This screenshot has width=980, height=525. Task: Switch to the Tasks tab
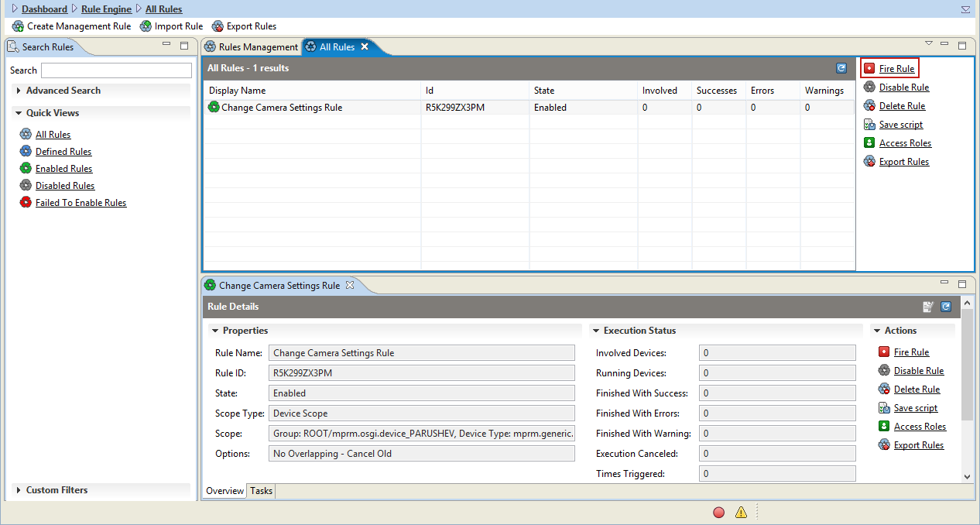[261, 491]
